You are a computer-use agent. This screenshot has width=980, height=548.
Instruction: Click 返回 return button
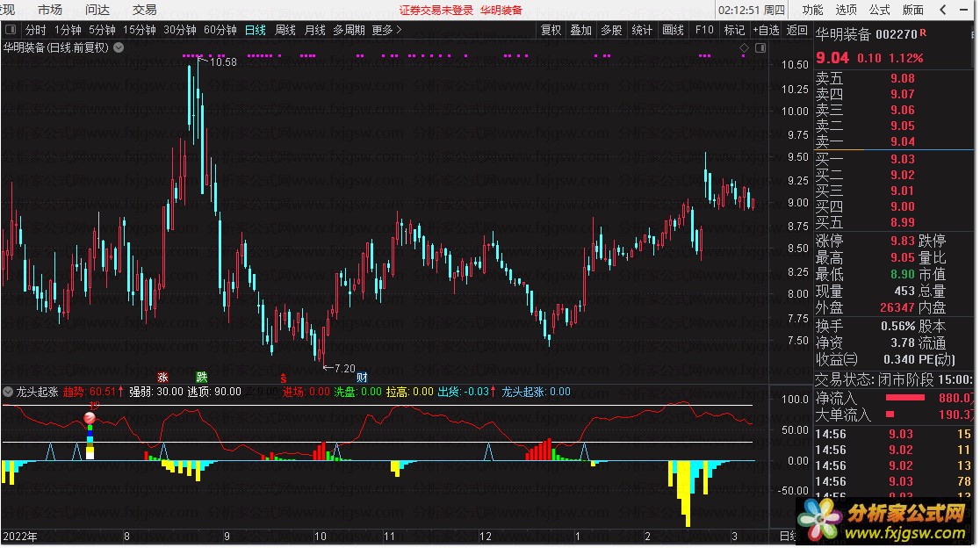click(796, 29)
